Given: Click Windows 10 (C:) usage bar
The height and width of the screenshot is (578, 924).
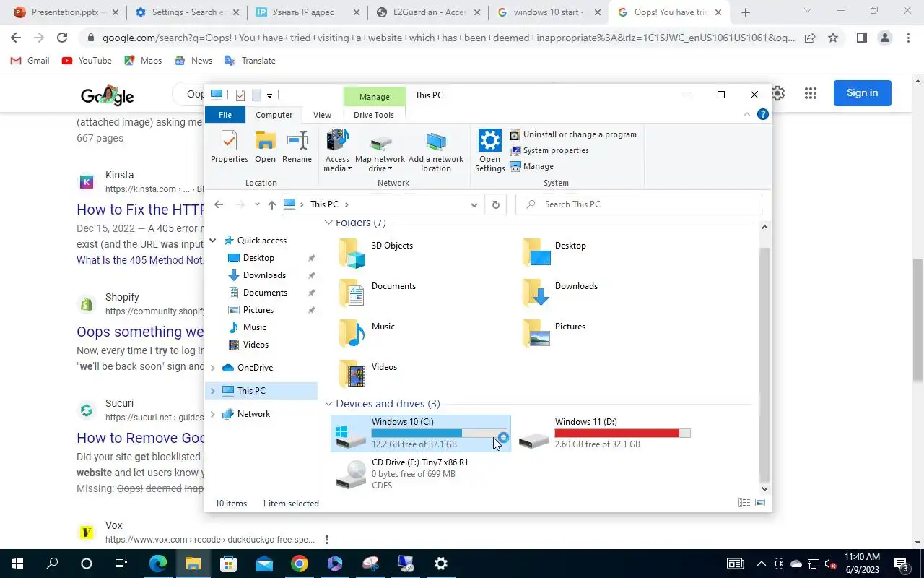Looking at the screenshot, I should pos(439,433).
